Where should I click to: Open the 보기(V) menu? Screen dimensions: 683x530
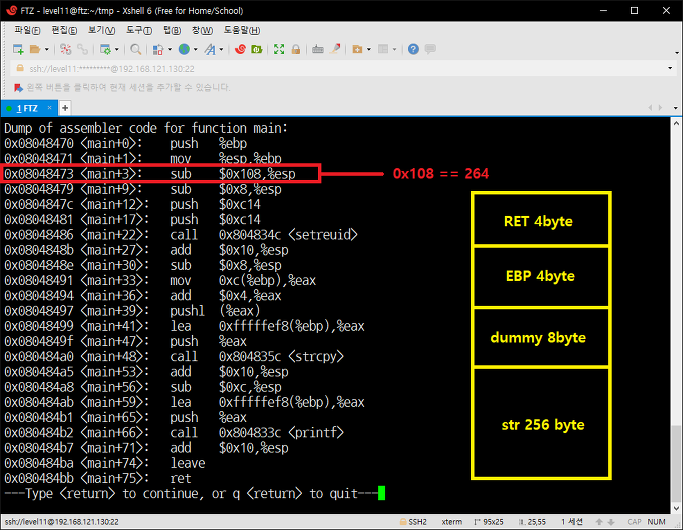101,30
